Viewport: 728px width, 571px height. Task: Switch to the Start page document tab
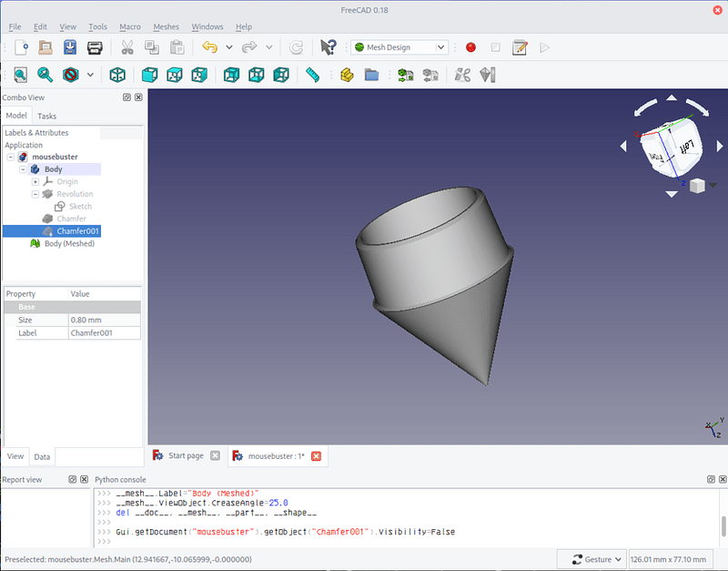(x=186, y=455)
